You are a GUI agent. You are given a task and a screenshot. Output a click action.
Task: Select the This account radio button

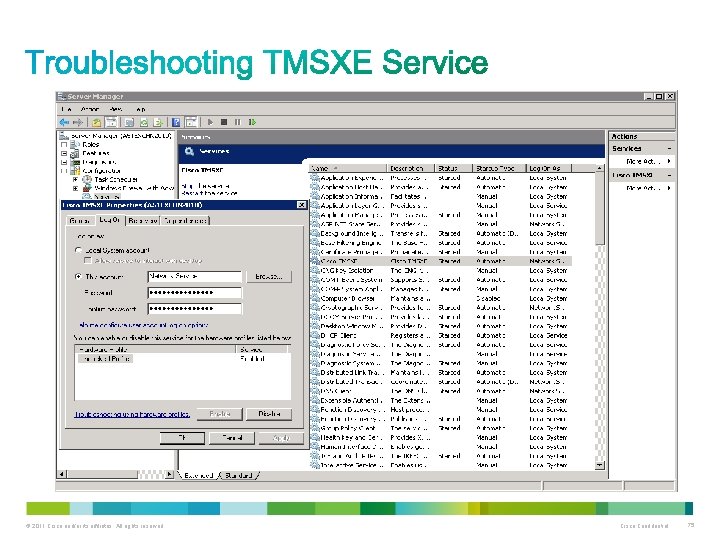79,276
